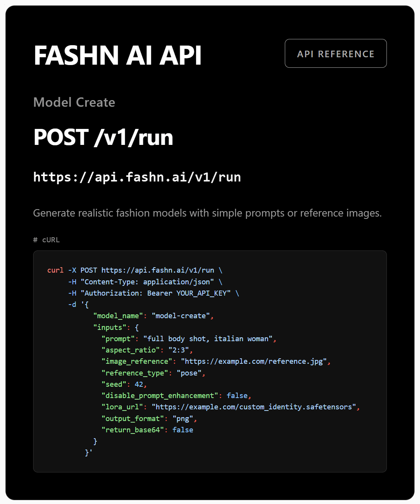Open the API REFERENCE button
Viewport: 420px width, 504px height.
point(335,54)
